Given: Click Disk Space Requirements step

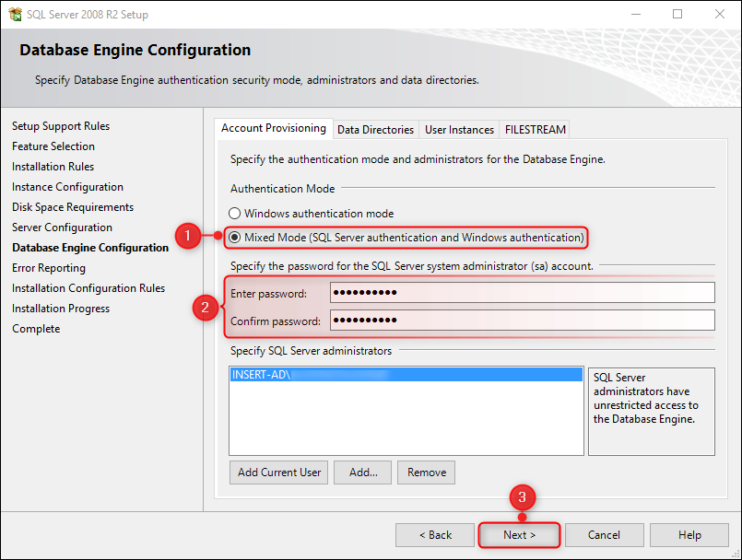Looking at the screenshot, I should pyautogui.click(x=73, y=207).
